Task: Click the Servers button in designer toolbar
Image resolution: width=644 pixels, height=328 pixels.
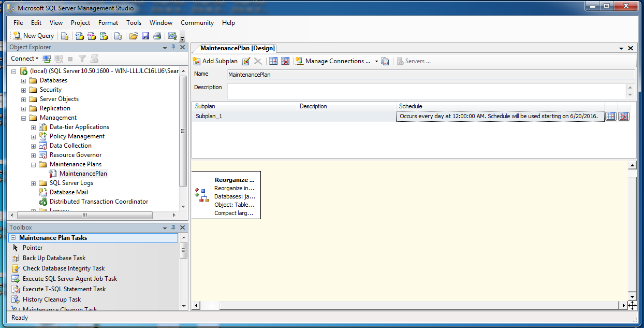Action: 414,61
